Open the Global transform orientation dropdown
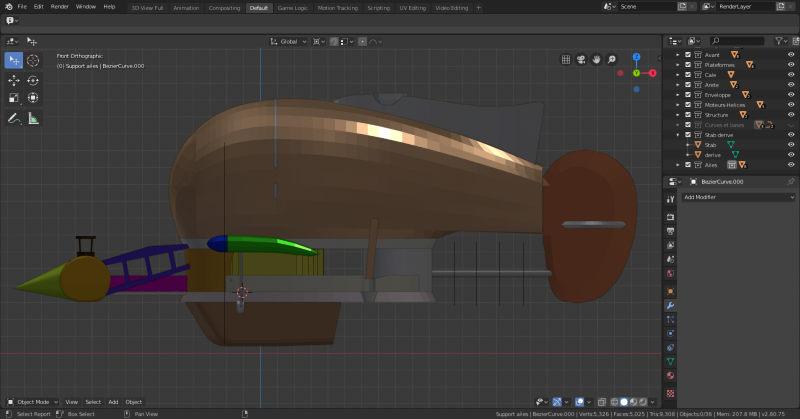Viewport: 800px width, 419px height. point(289,42)
